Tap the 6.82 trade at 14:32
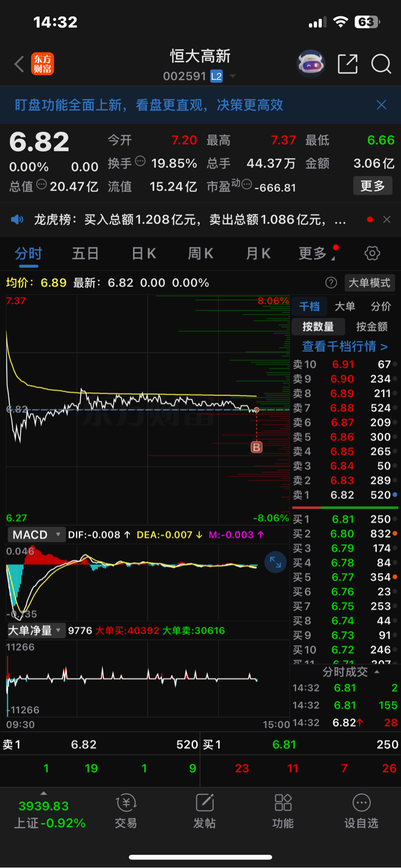Viewport: 401px width, 868px height. click(x=345, y=723)
